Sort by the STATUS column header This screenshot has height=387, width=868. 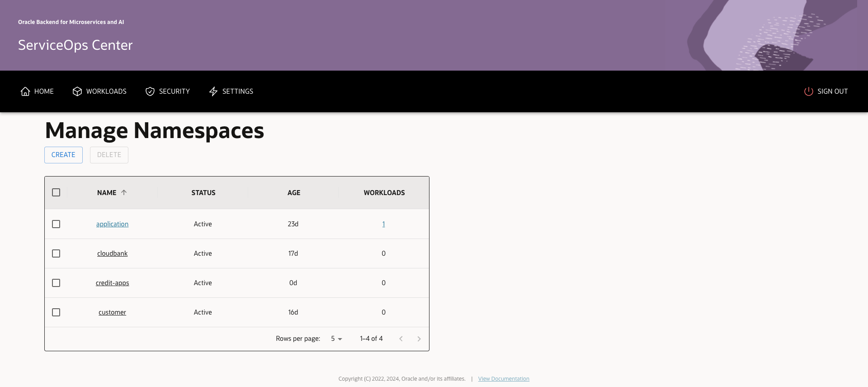pos(203,193)
